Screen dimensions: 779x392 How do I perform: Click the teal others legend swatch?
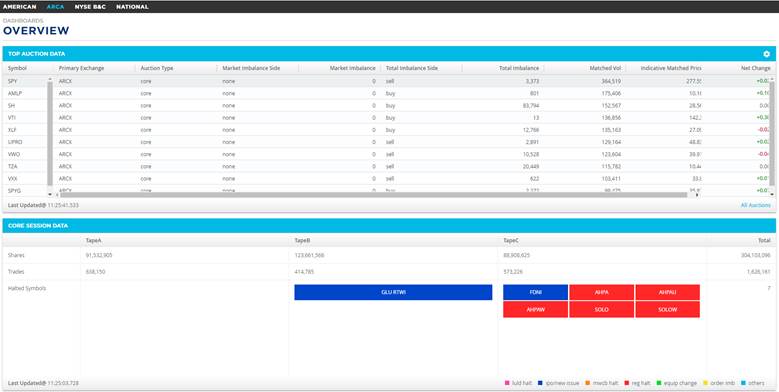pos(743,383)
